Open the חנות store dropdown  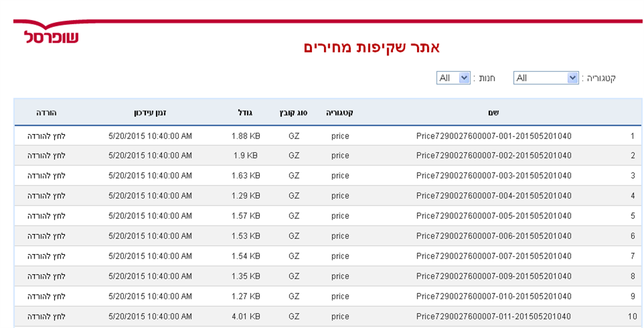(x=453, y=78)
